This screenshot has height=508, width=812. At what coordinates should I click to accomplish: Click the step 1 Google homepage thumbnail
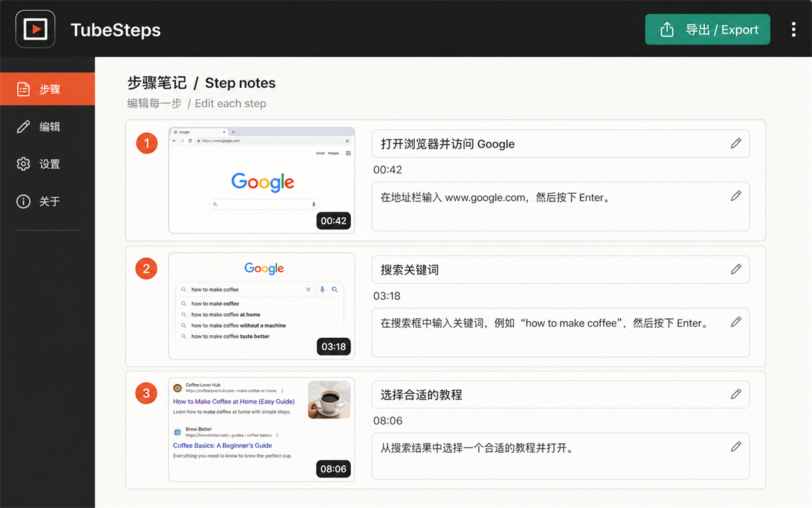(261, 180)
